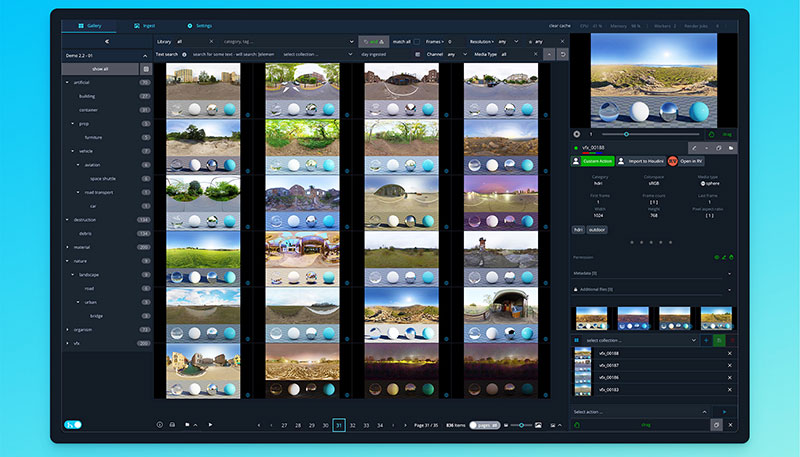Click the copy icon in asset header

tap(718, 148)
